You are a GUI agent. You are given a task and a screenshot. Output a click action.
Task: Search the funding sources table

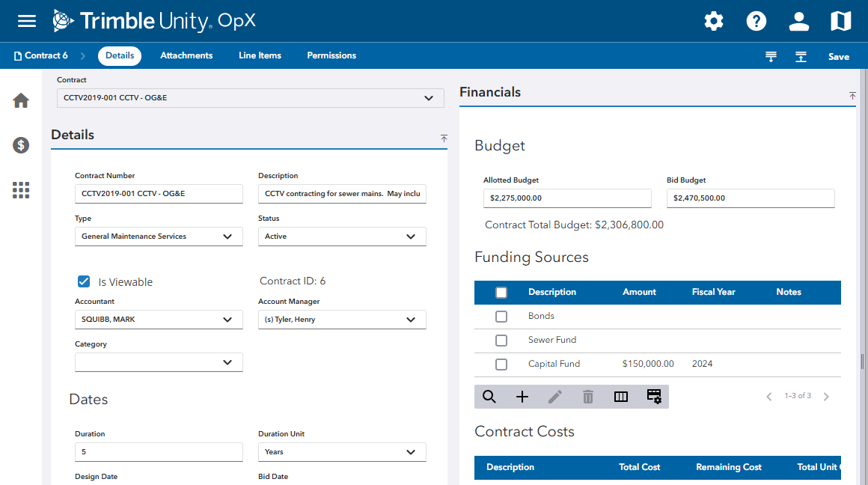(x=489, y=397)
